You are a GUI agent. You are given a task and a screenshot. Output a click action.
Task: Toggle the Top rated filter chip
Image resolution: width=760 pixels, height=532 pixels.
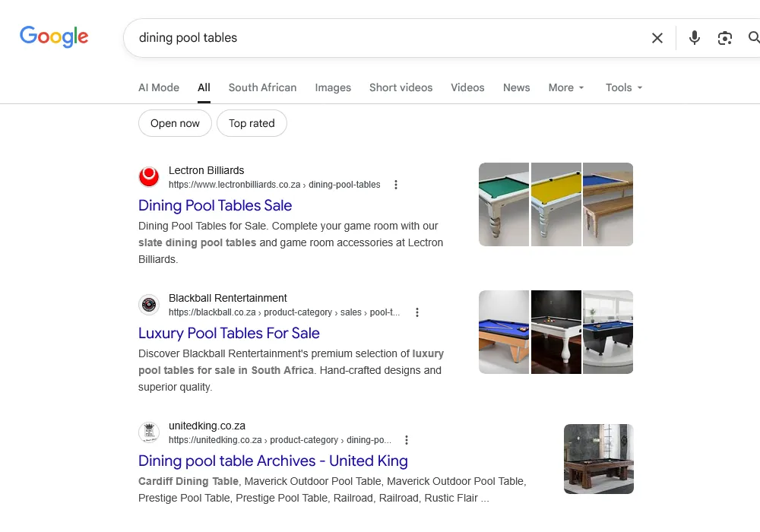252,123
